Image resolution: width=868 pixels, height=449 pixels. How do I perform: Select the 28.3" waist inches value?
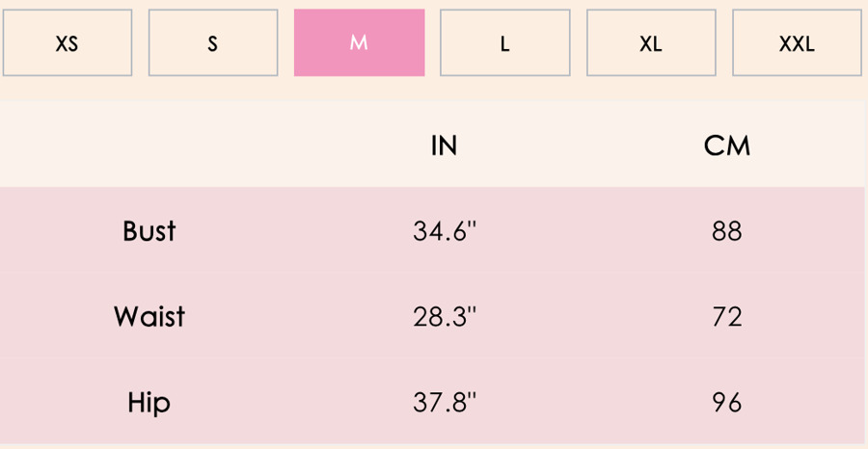point(445,316)
